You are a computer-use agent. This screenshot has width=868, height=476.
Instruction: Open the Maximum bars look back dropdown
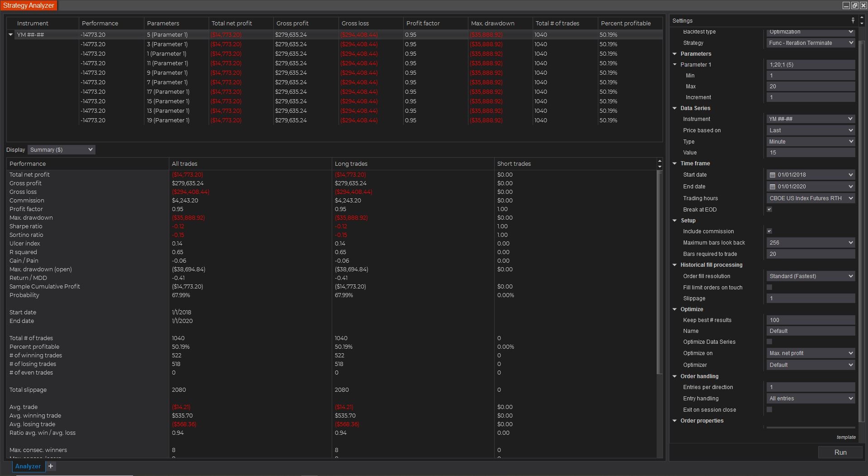coord(811,243)
